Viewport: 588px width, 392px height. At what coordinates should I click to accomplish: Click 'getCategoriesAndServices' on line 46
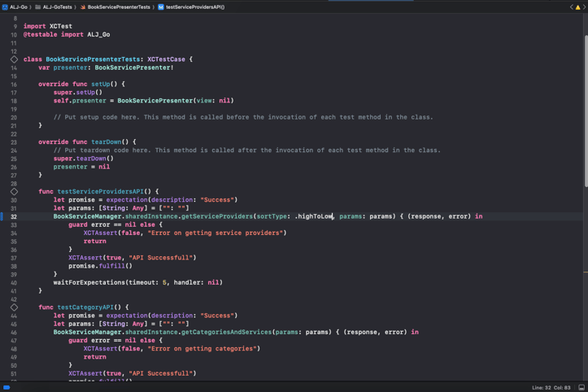point(227,332)
